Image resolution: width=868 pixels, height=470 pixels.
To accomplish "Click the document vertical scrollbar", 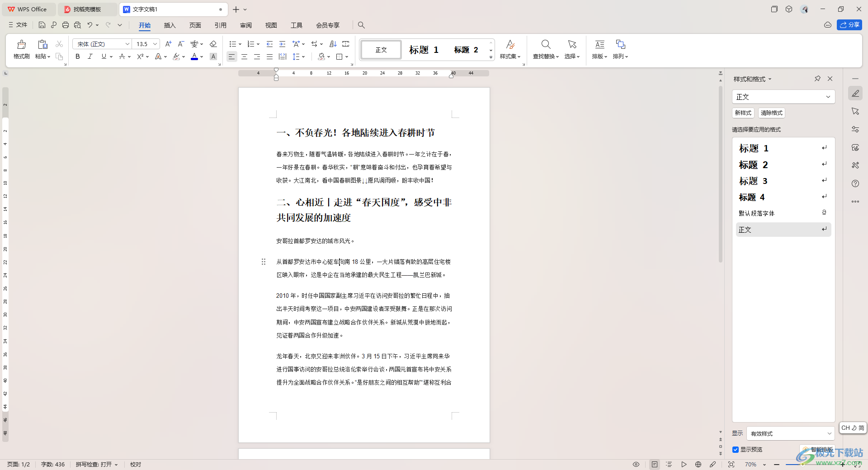I will point(720,174).
